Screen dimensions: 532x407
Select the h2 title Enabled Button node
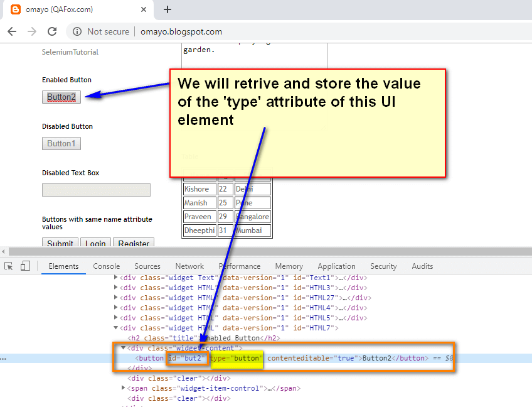(x=204, y=338)
